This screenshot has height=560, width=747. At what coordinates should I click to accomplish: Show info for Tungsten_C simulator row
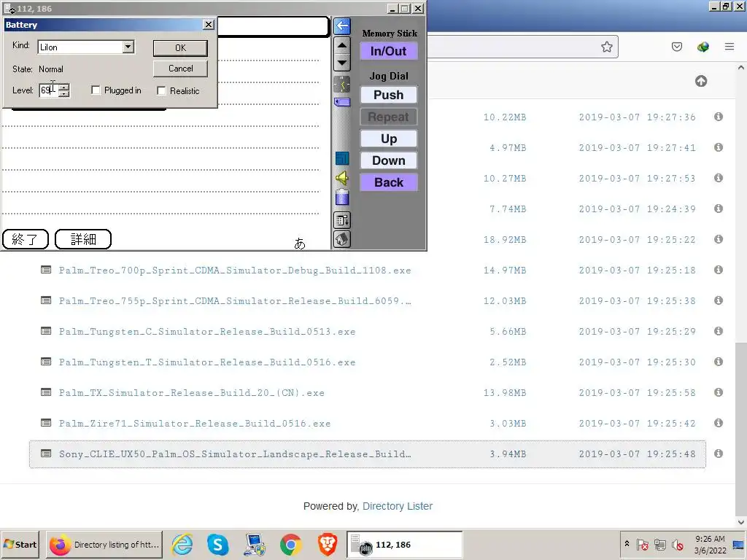click(719, 331)
